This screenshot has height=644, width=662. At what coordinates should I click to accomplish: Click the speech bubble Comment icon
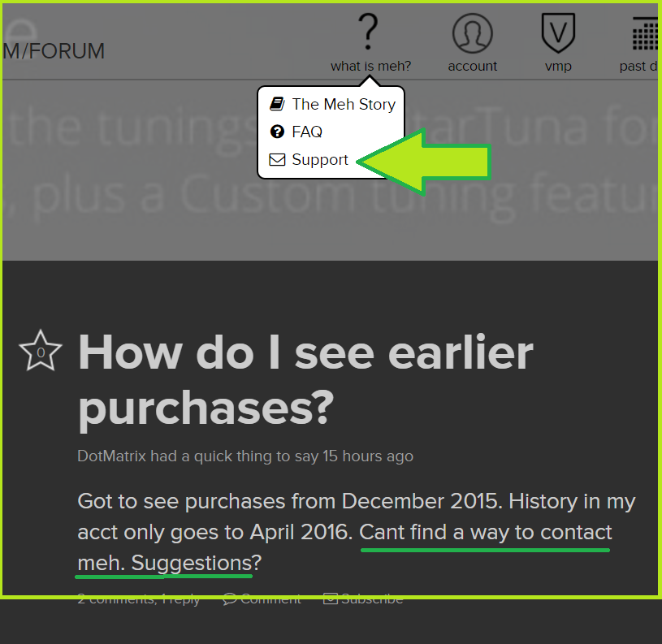[x=231, y=599]
